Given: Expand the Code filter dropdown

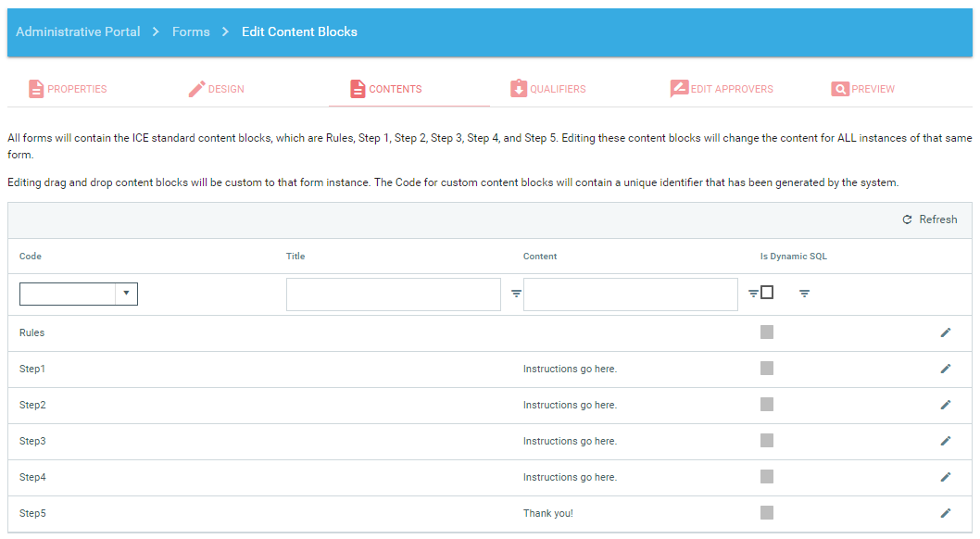Looking at the screenshot, I should click(x=126, y=295).
